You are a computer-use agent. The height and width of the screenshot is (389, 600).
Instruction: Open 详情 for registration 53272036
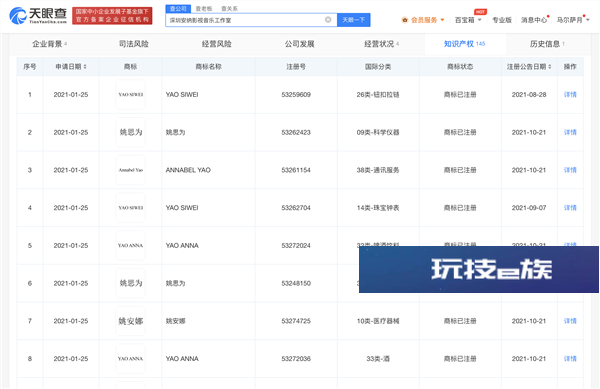570,359
